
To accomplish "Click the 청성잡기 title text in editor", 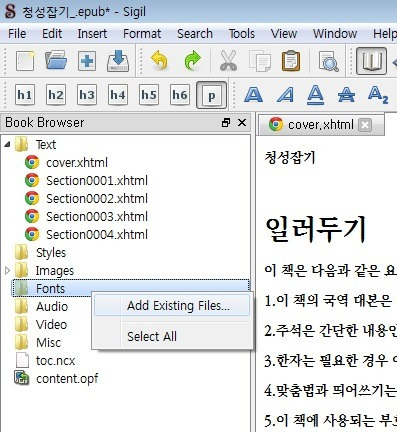I will [x=290, y=158].
